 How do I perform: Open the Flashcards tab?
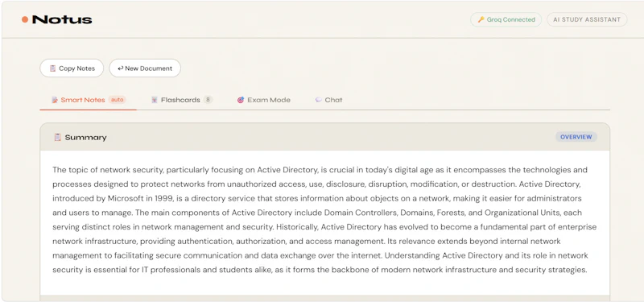(181, 100)
